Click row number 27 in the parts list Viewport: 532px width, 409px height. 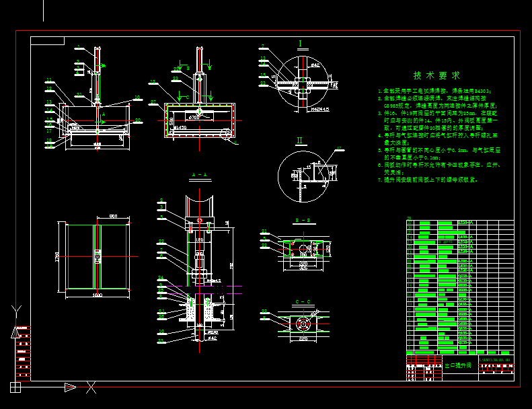410,223
